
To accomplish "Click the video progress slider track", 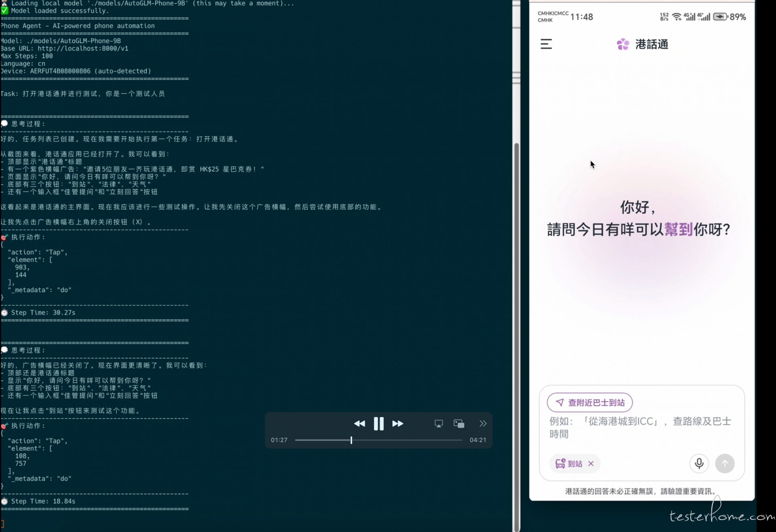I will pyautogui.click(x=404, y=440).
